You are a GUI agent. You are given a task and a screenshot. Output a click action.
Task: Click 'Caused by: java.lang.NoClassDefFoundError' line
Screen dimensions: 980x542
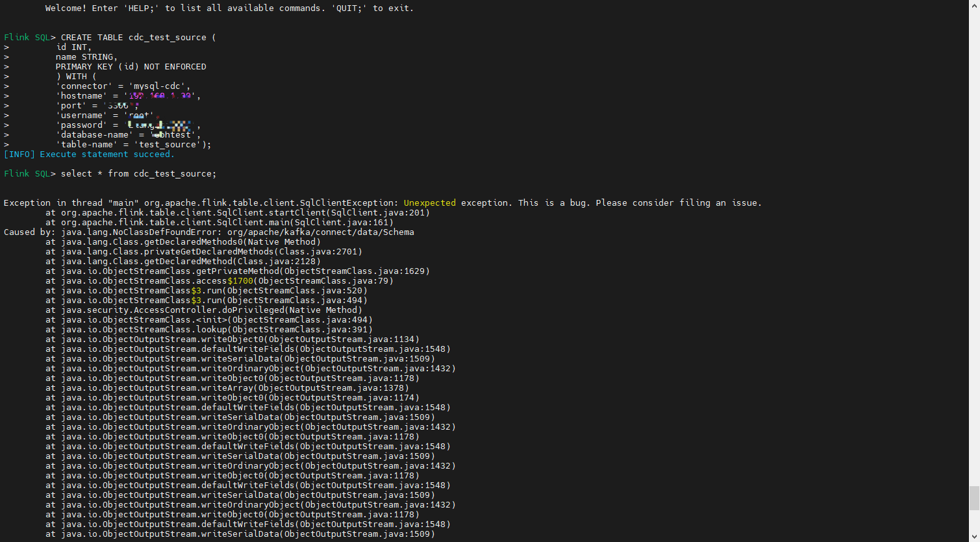pos(209,232)
